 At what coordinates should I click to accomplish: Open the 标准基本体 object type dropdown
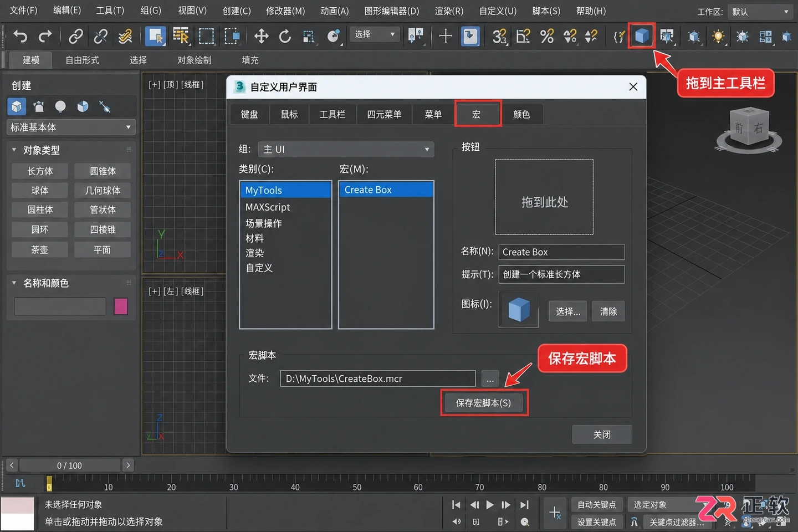coord(71,127)
